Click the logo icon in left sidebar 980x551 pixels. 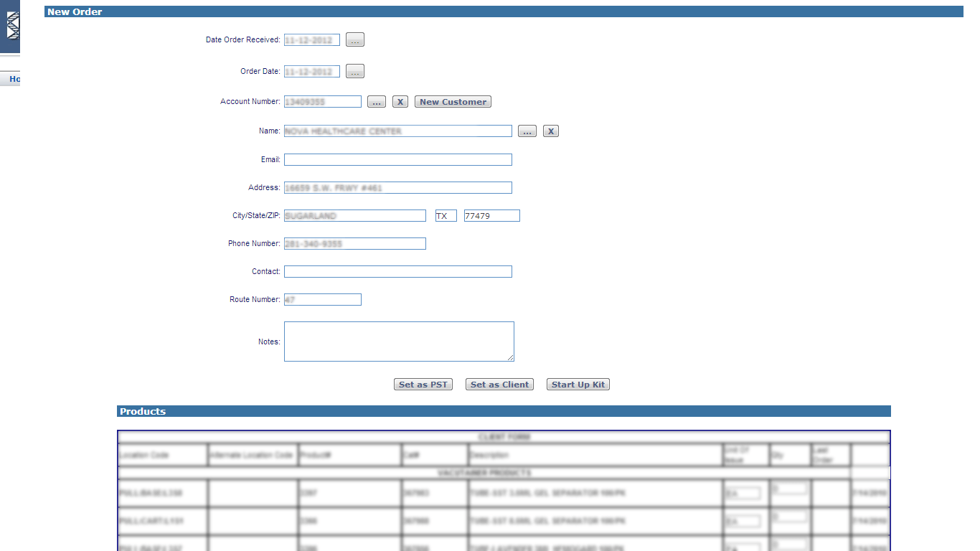click(x=12, y=26)
